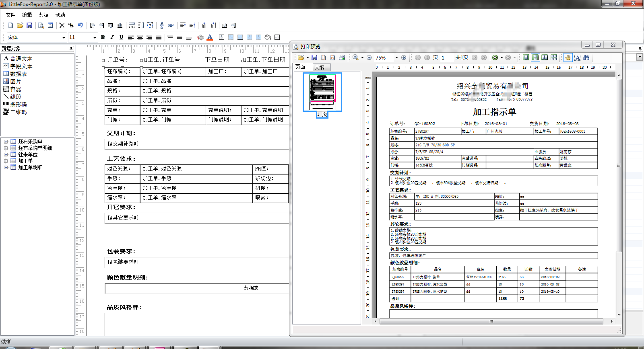Open the 75% zoom level dropdown
The height and width of the screenshot is (349, 644).
396,57
